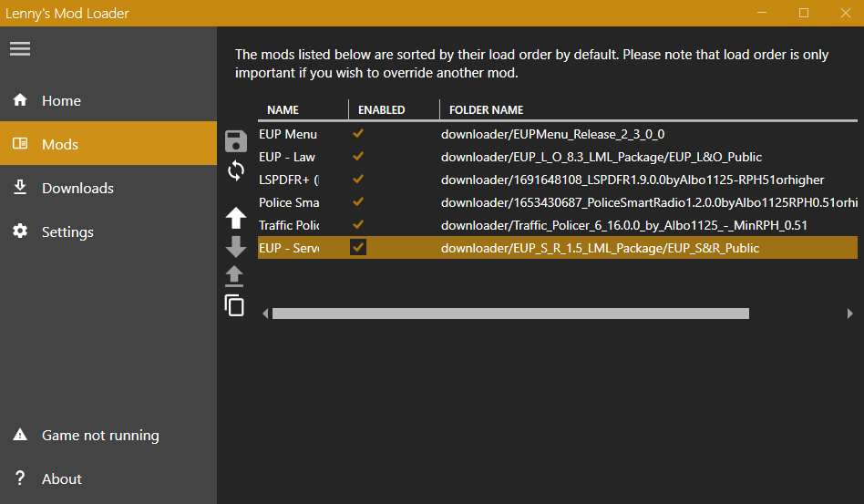Click the About question mark icon
Image resolution: width=864 pixels, height=504 pixels.
coord(20,478)
